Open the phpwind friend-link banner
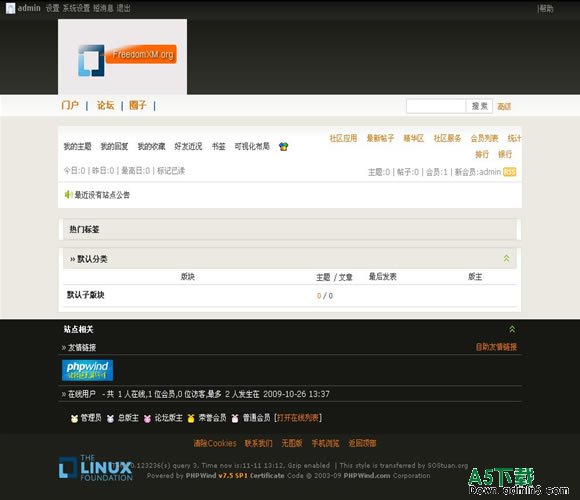580x500 pixels. coord(87,370)
